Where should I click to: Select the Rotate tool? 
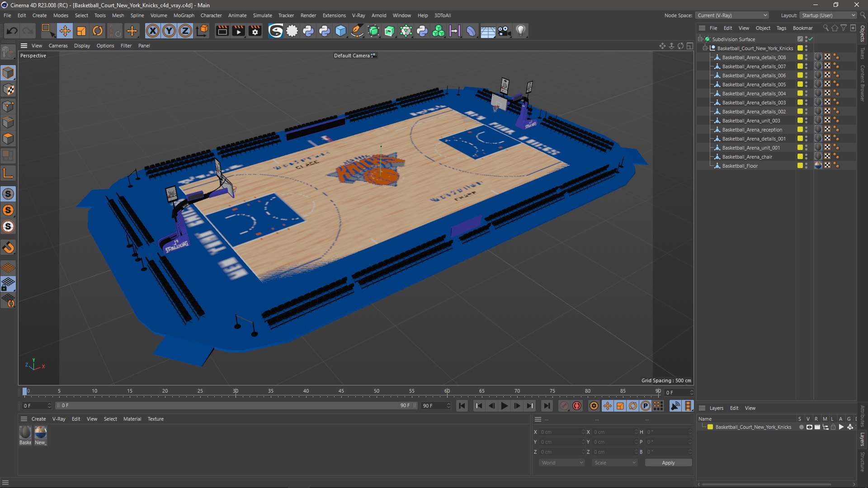tap(97, 31)
